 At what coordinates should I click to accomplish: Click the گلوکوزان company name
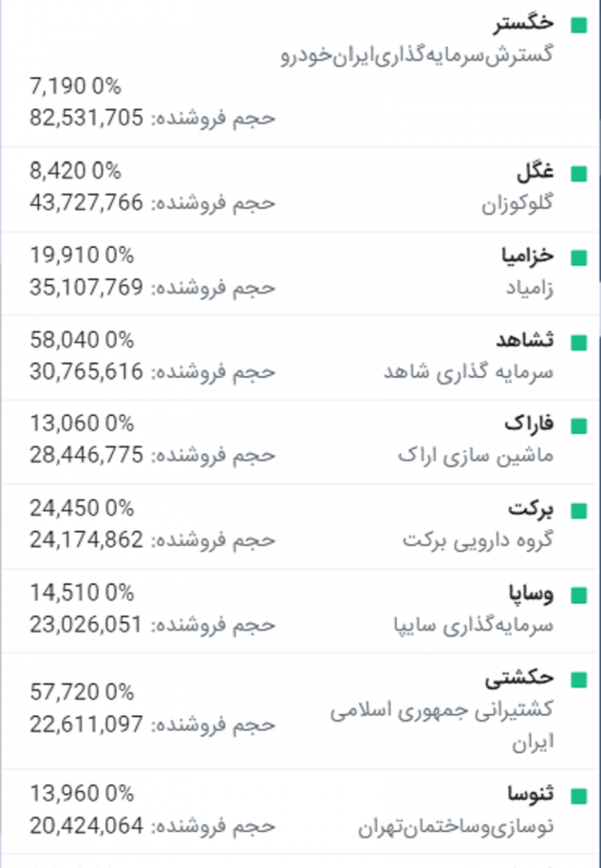pos(517,203)
